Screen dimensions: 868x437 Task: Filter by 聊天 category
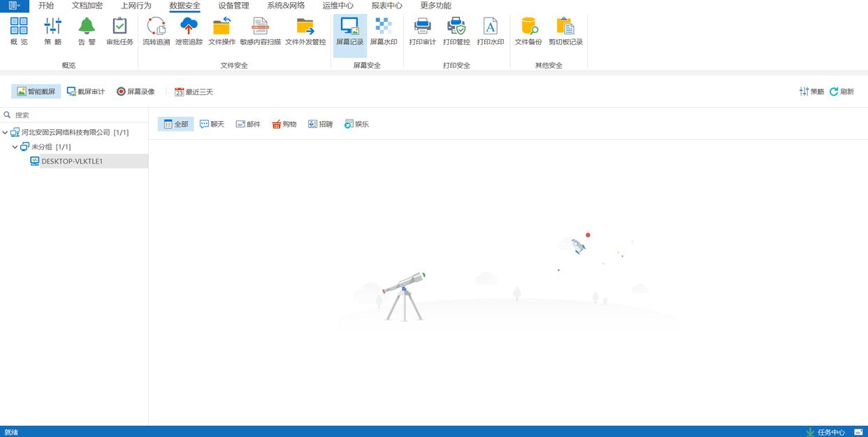[x=212, y=124]
